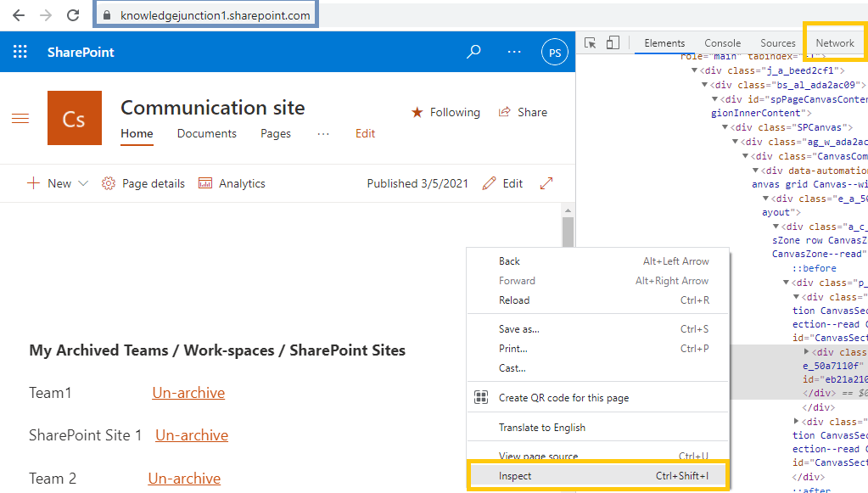868x493 pixels.
Task: Edit the page with the pencil Edit
Action: [502, 183]
